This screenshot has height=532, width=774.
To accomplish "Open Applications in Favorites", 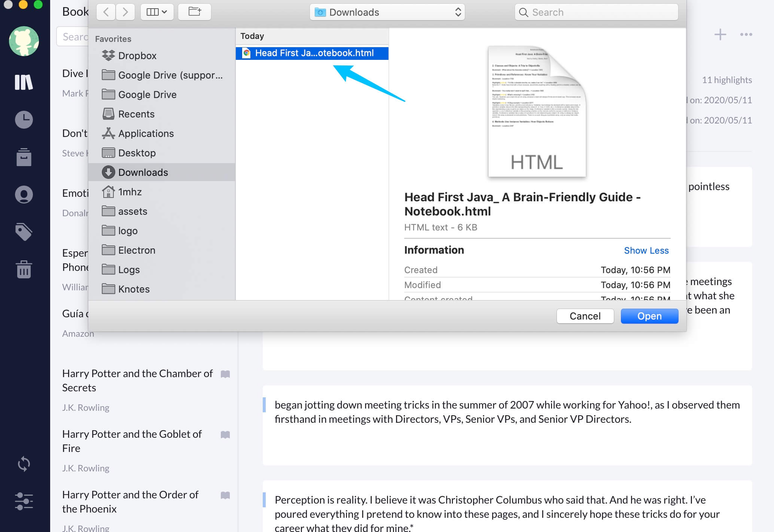I will 162,133.
